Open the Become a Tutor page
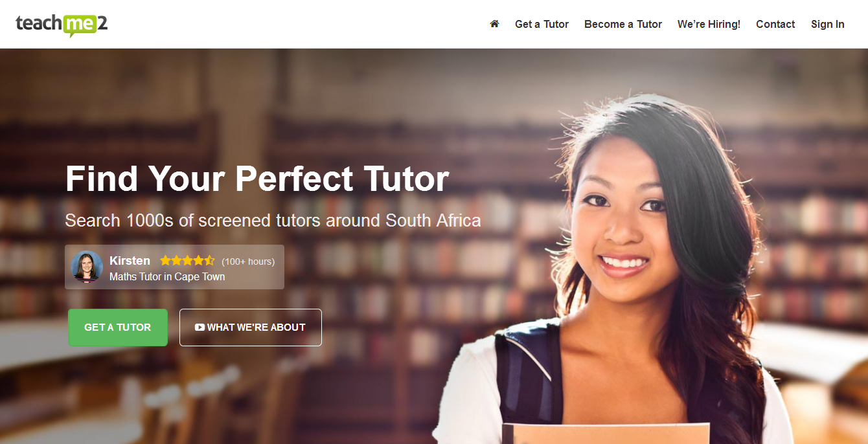 coord(623,24)
